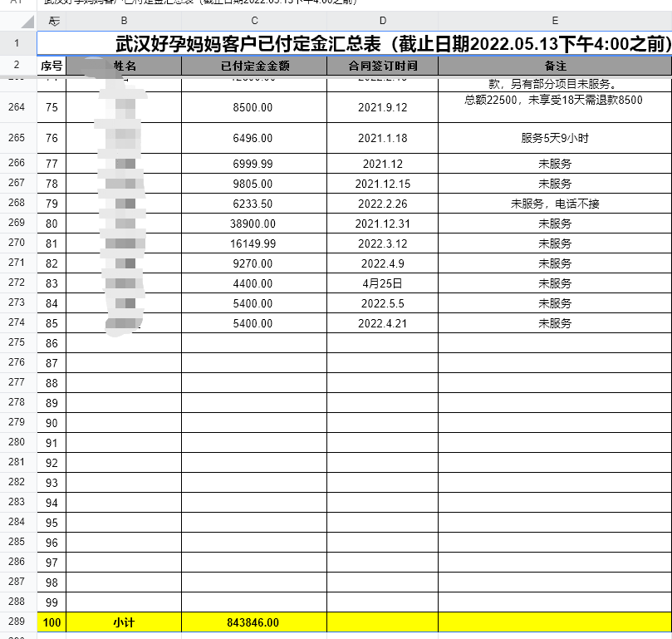
Task: Click the note 服务5天9小时
Action: 555,138
